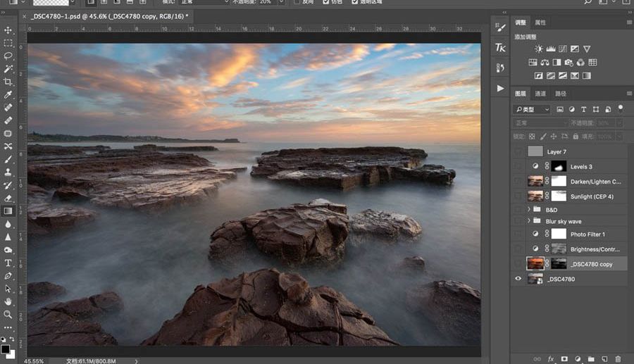Add a Photo Filter adjustment (camera icon)
Viewport: 634px width, 364px height.
(569, 62)
